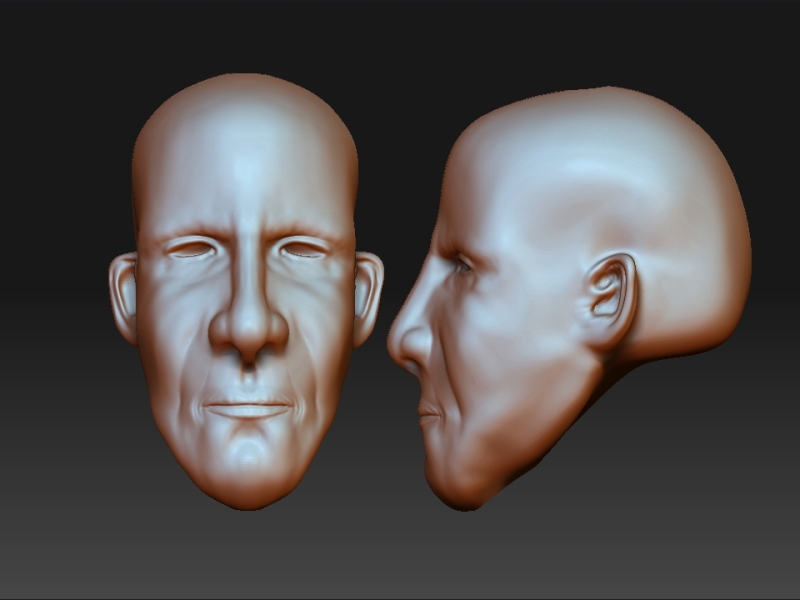Click the ear on the side-profile head
The image size is (800, 600).
click(611, 302)
